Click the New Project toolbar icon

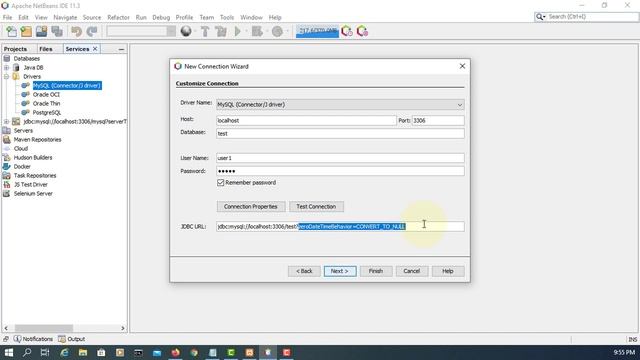coord(26,31)
